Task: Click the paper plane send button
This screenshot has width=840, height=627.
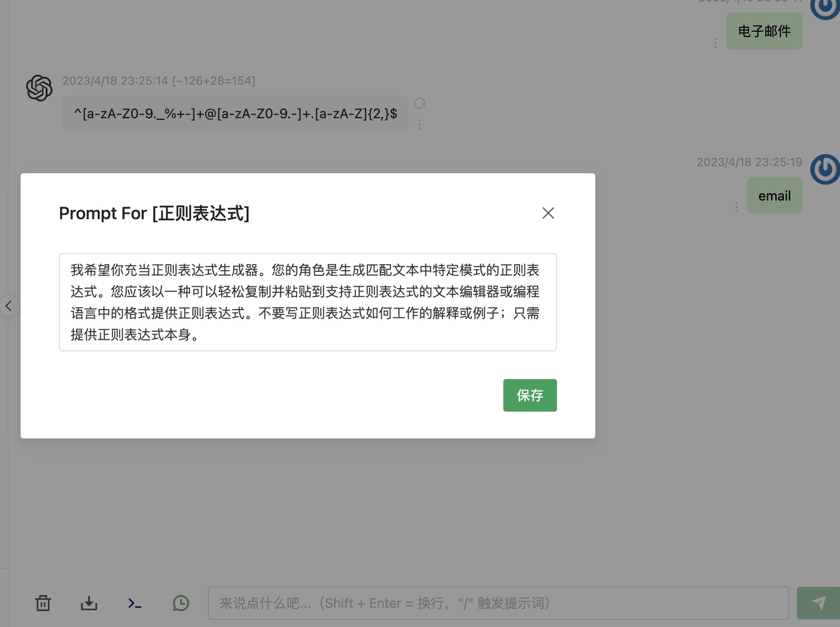Action: [818, 603]
